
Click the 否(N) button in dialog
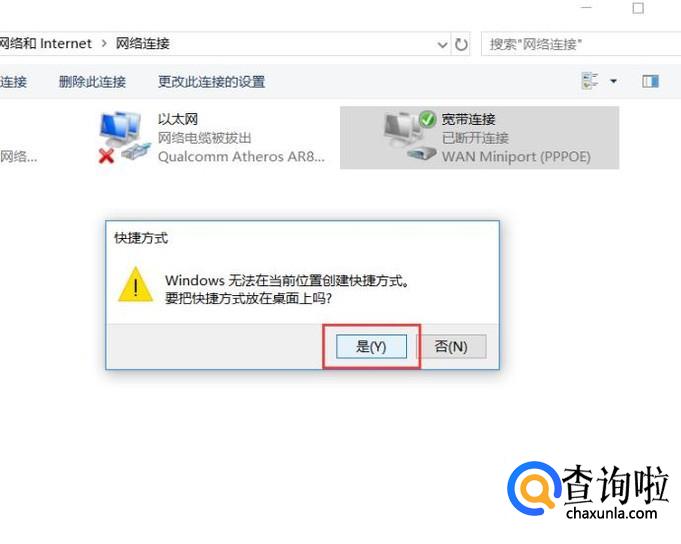451,346
